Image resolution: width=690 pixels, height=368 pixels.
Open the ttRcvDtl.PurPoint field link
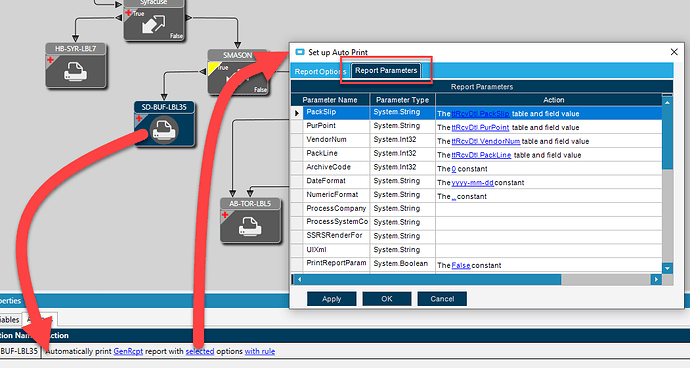coord(480,127)
